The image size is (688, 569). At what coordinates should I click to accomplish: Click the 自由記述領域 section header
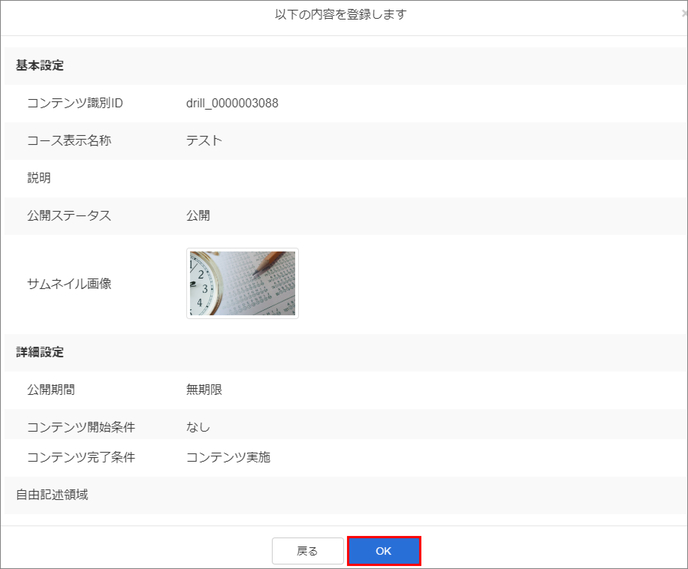tap(52, 494)
